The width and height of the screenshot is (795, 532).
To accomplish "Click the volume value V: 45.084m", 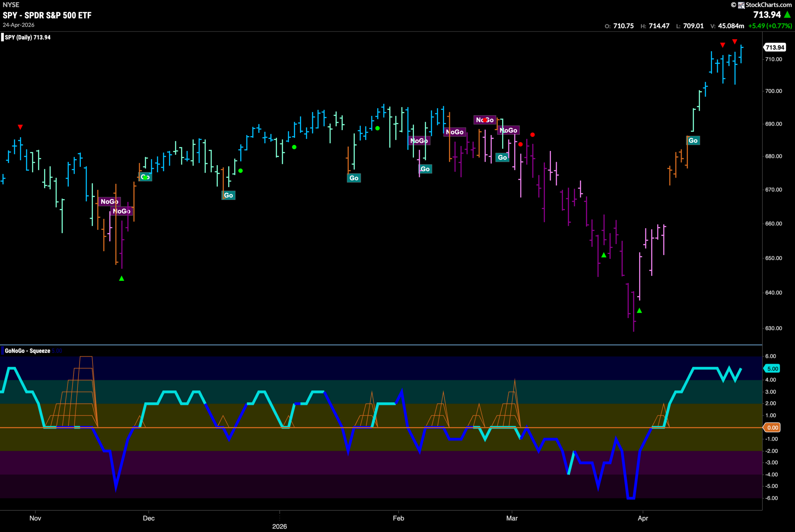I will 727,26.
